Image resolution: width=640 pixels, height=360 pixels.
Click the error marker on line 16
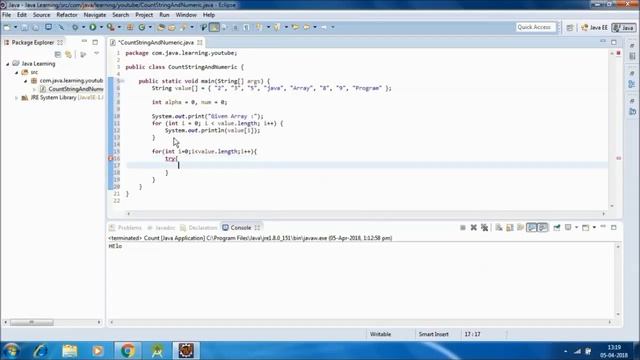pyautogui.click(x=110, y=158)
